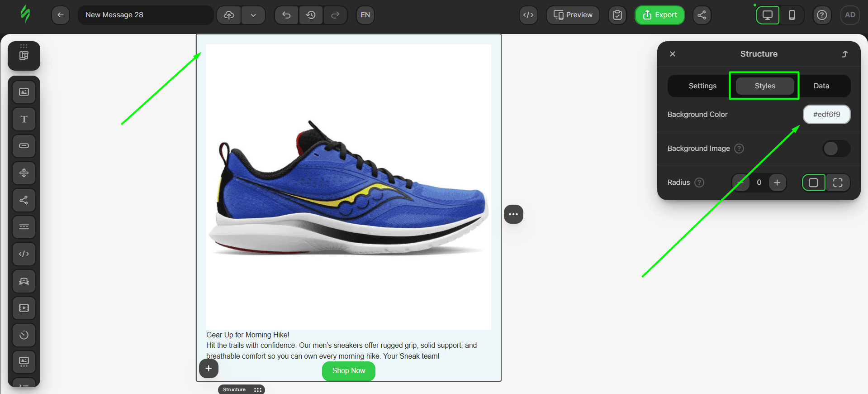Click the plus add structure button
The height and width of the screenshot is (394, 868).
(209, 368)
